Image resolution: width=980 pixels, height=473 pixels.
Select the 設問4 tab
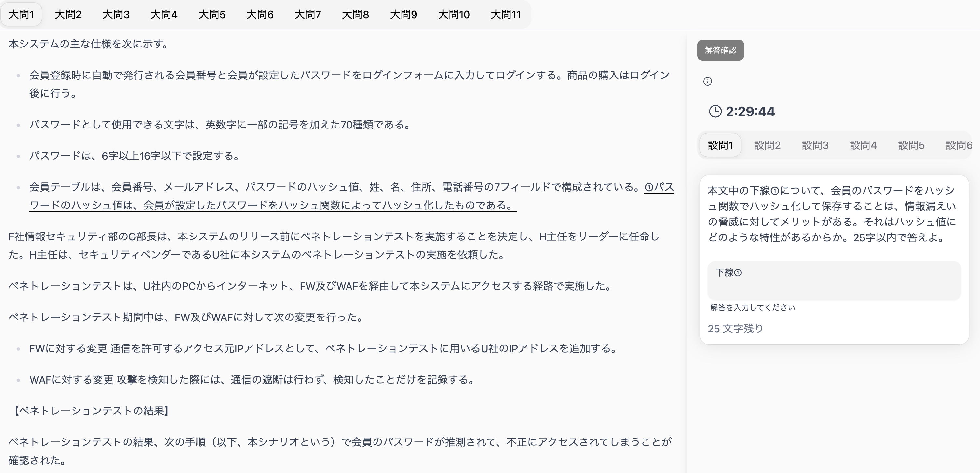pyautogui.click(x=863, y=145)
